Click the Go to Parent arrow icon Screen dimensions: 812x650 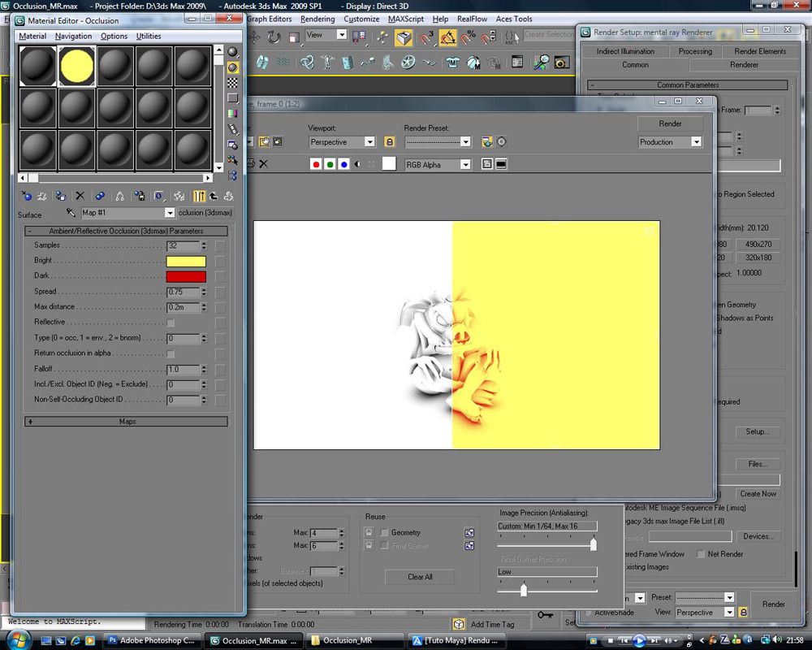pyautogui.click(x=214, y=195)
